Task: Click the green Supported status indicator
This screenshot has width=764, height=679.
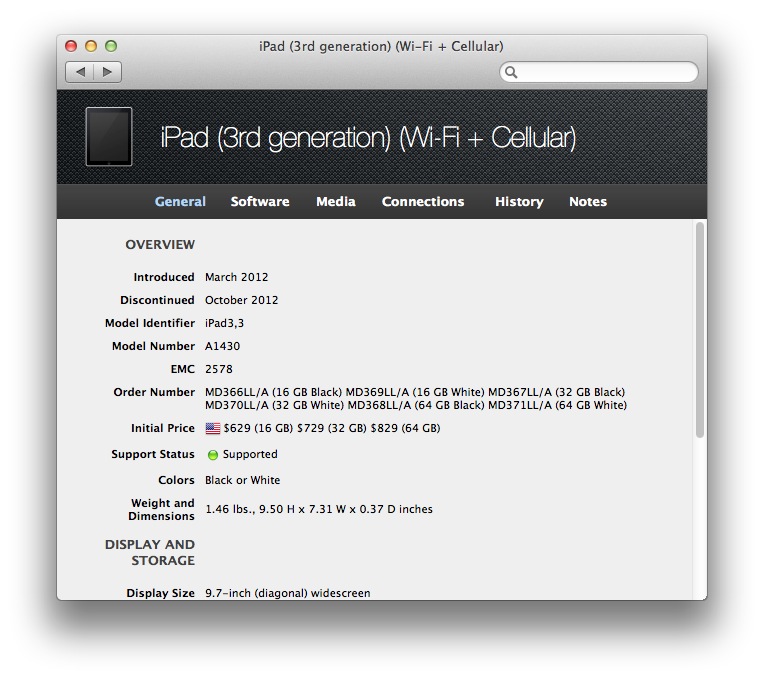Action: click(x=212, y=454)
